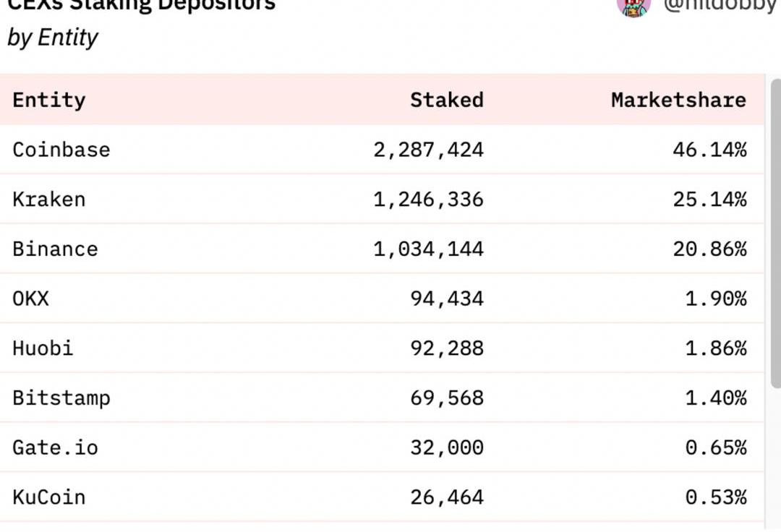Click the 1.90% marketshare for OKX
The height and width of the screenshot is (532, 781).
716,299
